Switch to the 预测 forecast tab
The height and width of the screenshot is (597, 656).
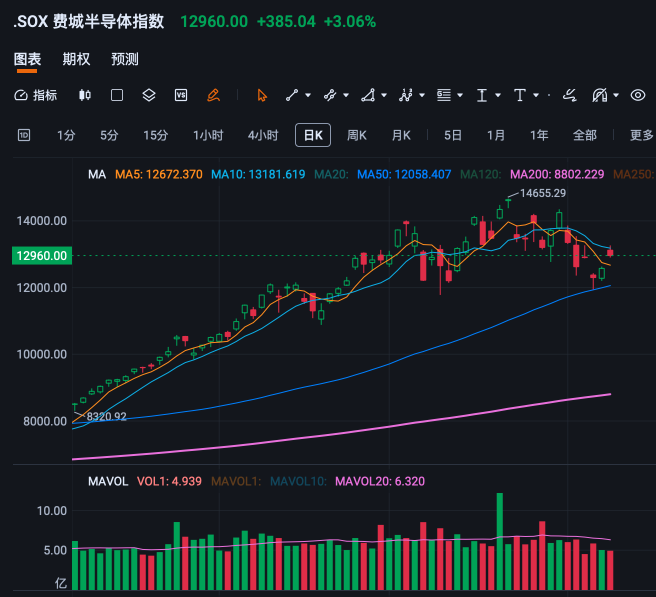point(125,59)
